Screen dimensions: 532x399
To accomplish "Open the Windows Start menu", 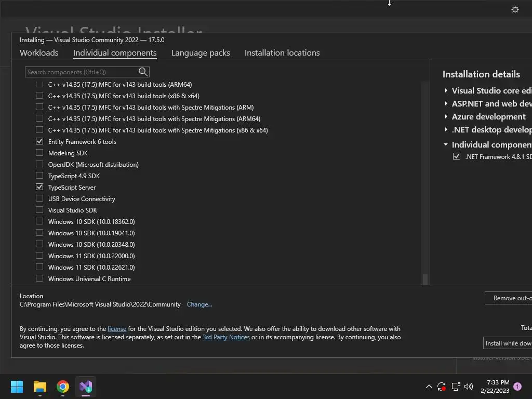I will click(x=17, y=387).
